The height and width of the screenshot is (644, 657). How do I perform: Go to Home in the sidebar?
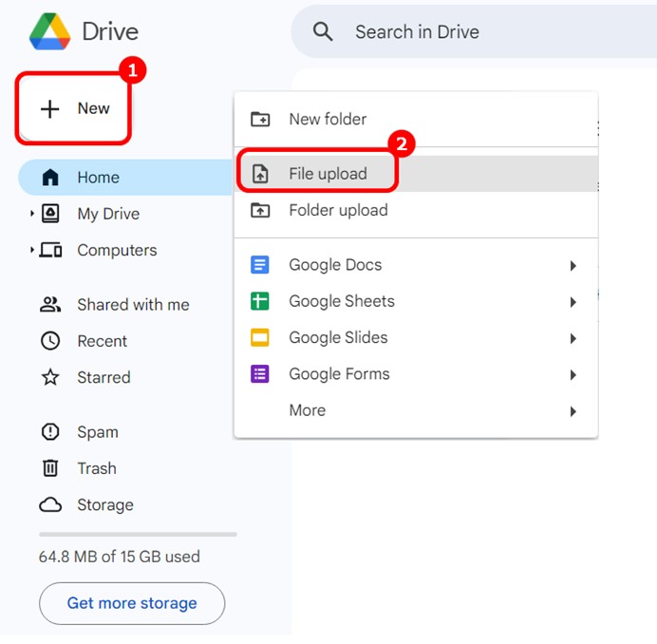(x=125, y=178)
